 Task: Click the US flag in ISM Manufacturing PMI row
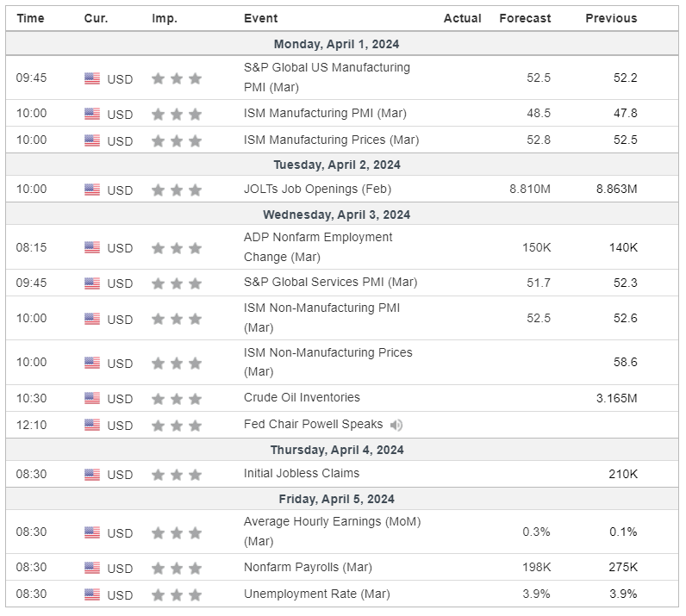[x=92, y=114]
